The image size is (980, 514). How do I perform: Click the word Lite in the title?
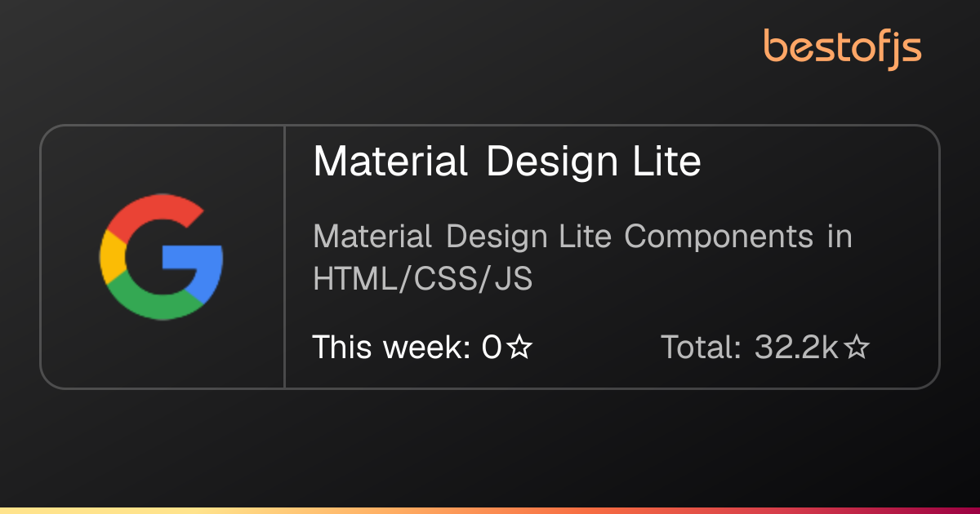pyautogui.click(x=667, y=162)
